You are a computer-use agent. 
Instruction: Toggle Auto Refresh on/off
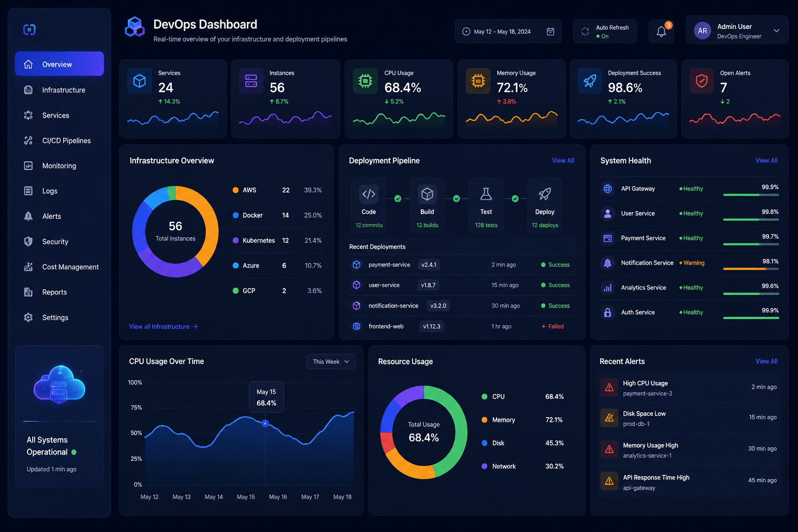point(605,32)
